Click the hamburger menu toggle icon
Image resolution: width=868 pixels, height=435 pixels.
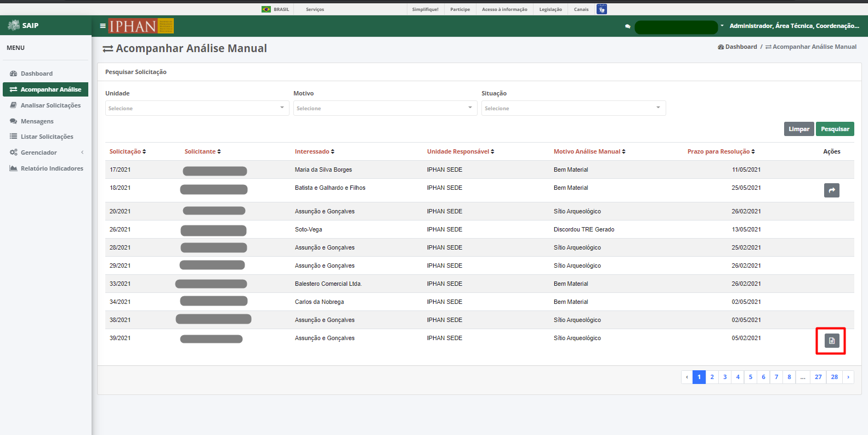(103, 26)
